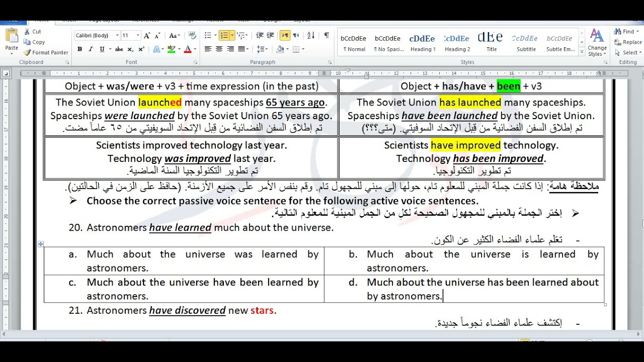644x362 pixels.
Task: Expand the Styles gallery
Action: point(582,52)
